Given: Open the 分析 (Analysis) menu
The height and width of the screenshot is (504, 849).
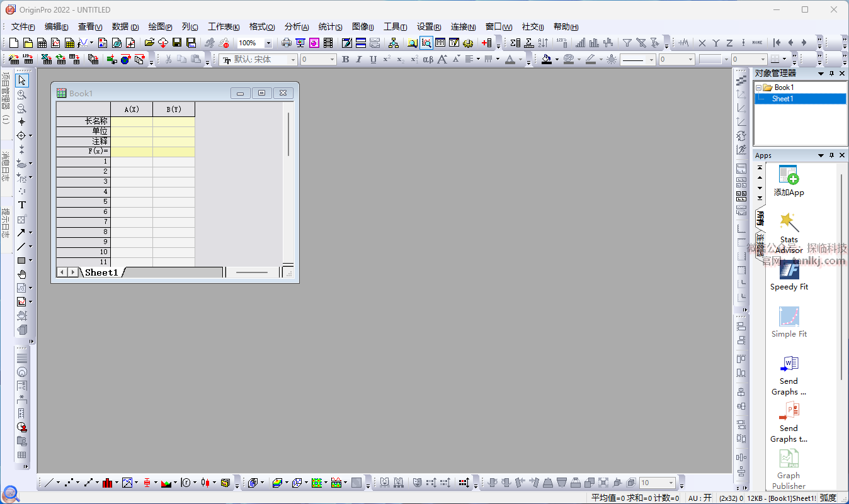Looking at the screenshot, I should (296, 26).
